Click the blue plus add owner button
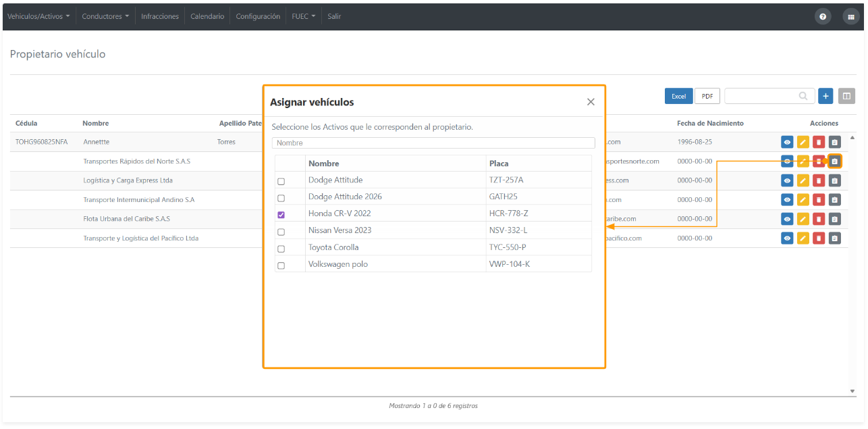868x429 pixels. tap(825, 96)
